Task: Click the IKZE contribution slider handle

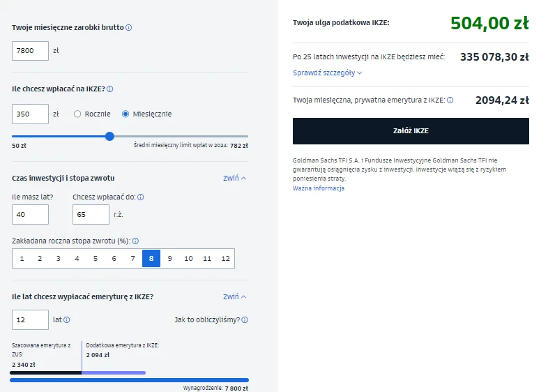Action: [109, 136]
